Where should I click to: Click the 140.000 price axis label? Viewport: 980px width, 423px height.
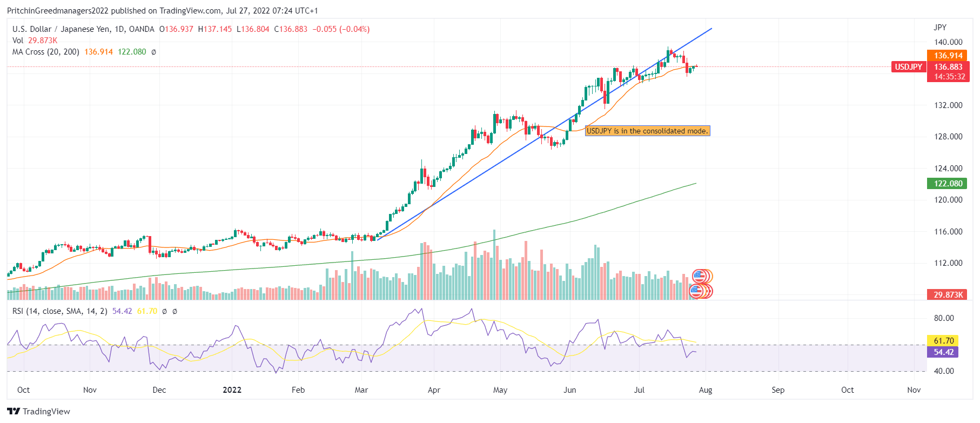(x=948, y=42)
